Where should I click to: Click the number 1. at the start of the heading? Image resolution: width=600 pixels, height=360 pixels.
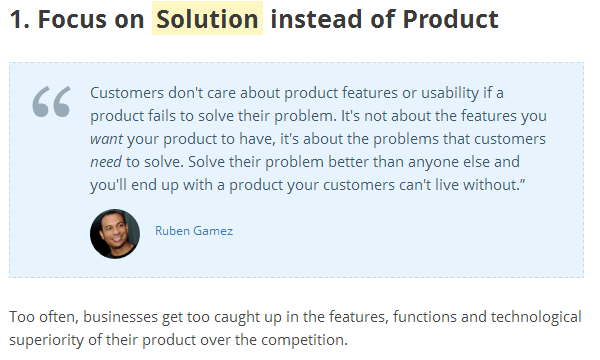20,19
